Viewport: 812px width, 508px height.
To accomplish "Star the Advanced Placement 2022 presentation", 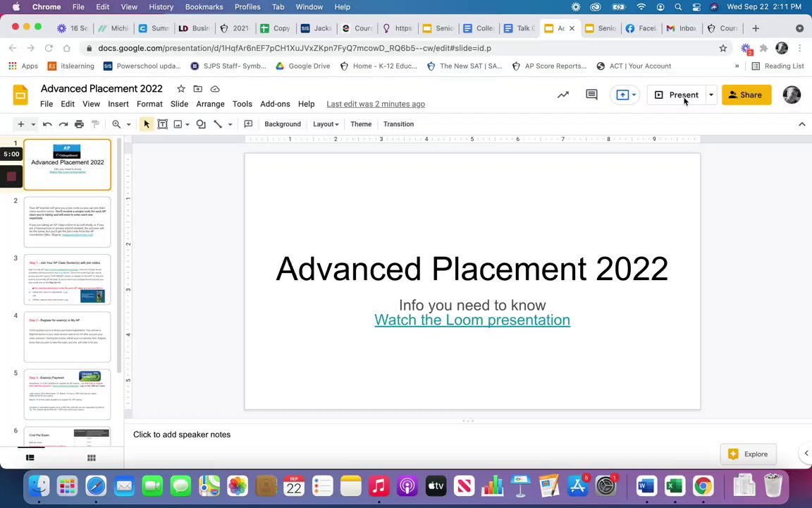I will [x=181, y=89].
